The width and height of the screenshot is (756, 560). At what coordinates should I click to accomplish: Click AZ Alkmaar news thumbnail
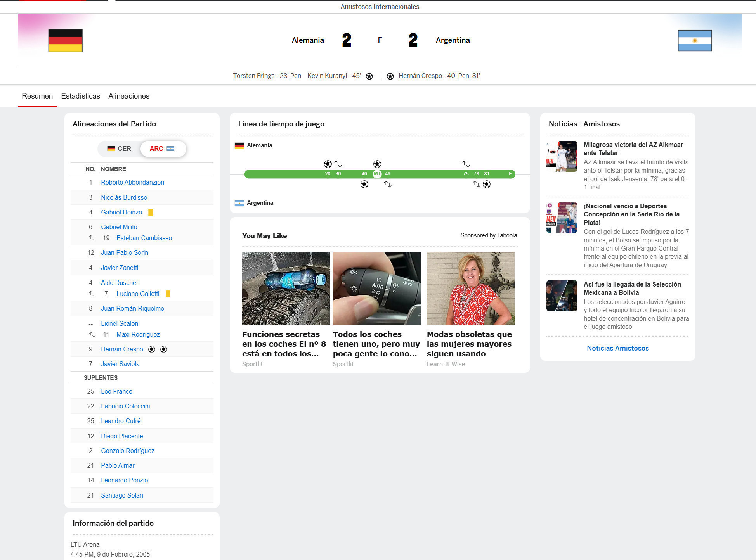562,156
